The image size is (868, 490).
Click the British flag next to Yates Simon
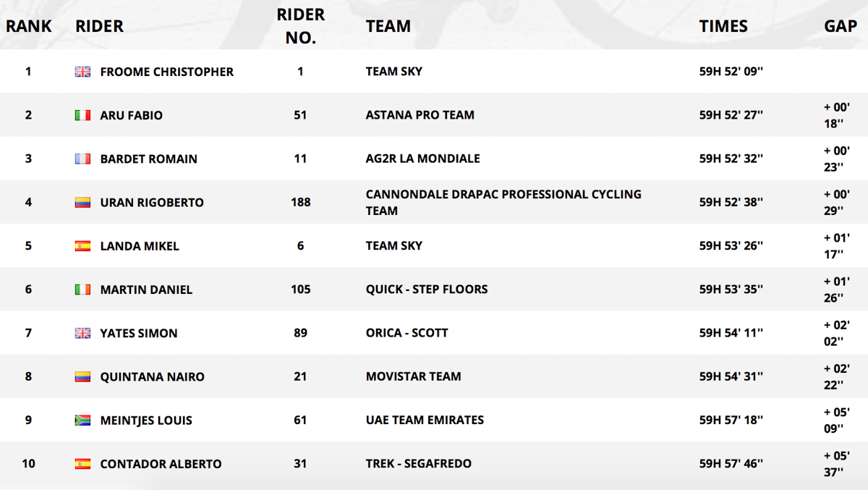tap(83, 333)
